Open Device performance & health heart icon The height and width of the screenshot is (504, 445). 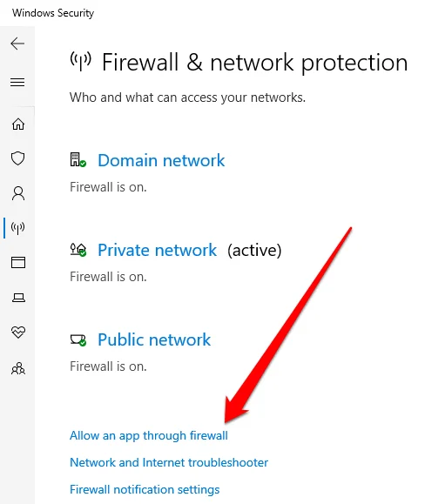click(x=18, y=332)
